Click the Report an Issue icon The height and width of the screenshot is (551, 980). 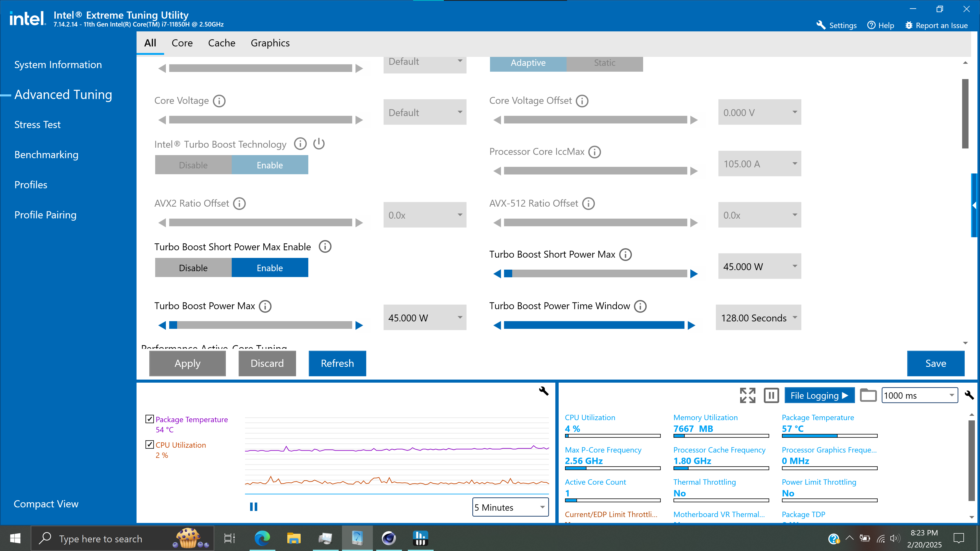point(910,25)
